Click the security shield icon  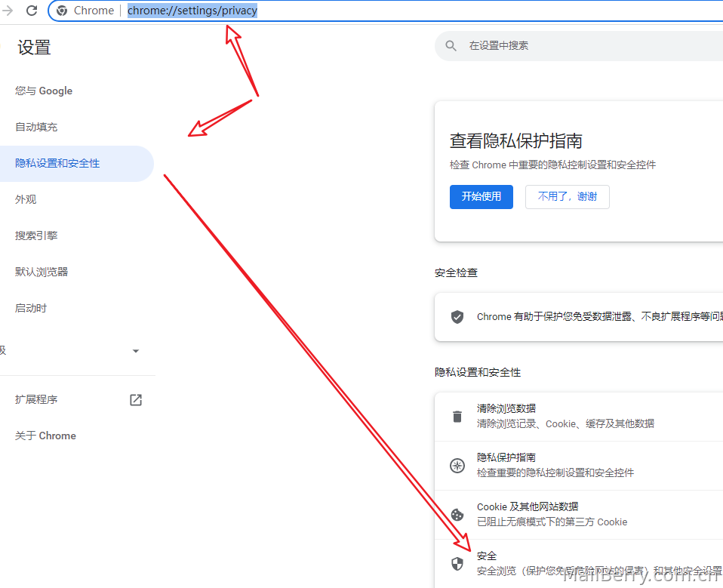click(457, 564)
